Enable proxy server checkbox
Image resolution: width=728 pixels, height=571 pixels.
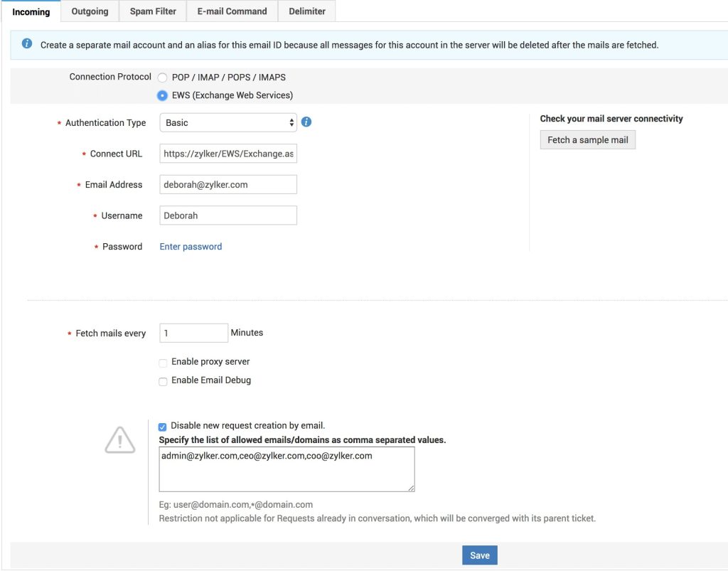[163, 363]
